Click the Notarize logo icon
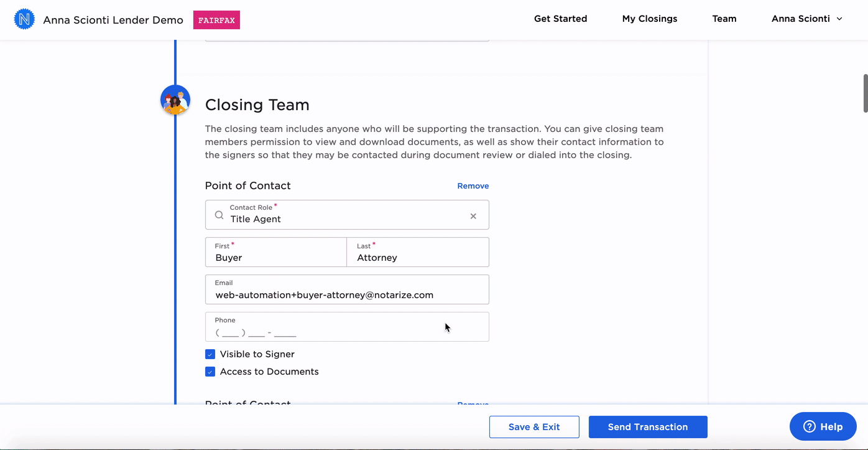The height and width of the screenshot is (450, 868). pos(24,19)
